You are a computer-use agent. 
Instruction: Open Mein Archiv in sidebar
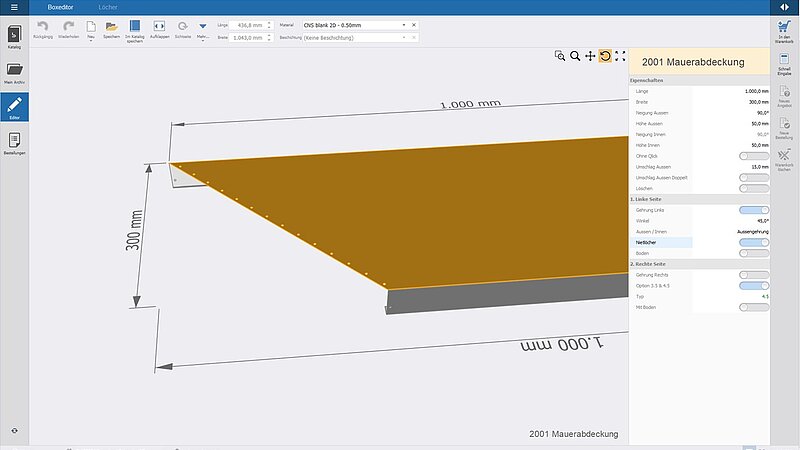(14, 73)
